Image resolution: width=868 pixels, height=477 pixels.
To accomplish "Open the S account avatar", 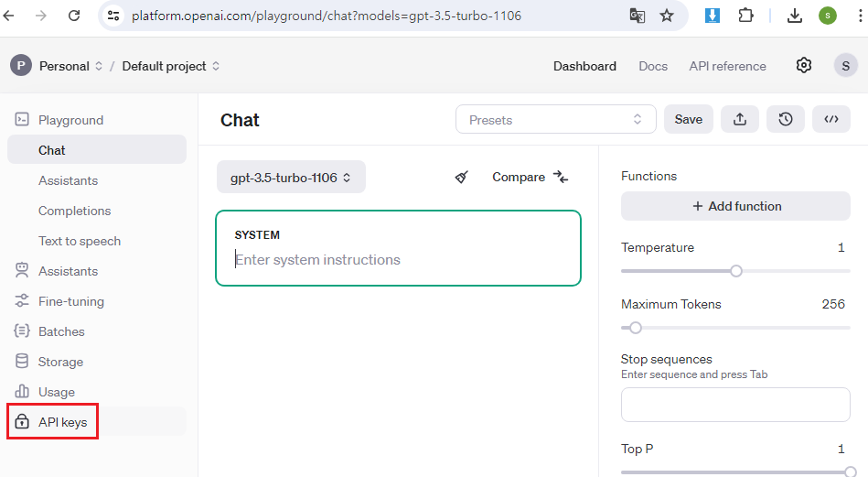I will [845, 66].
